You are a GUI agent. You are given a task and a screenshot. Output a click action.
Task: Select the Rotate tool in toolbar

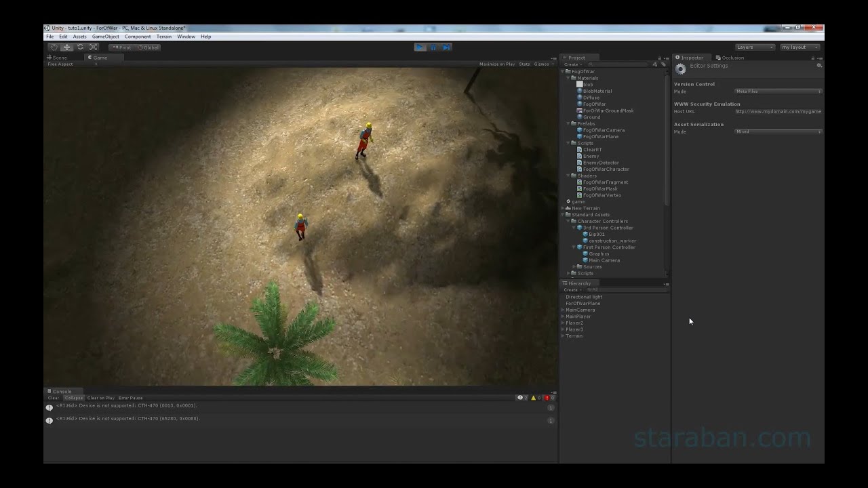[x=80, y=47]
